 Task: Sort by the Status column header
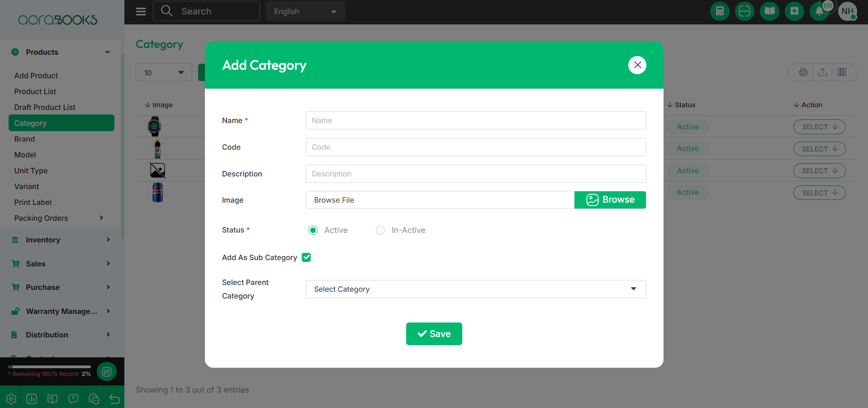coord(681,105)
